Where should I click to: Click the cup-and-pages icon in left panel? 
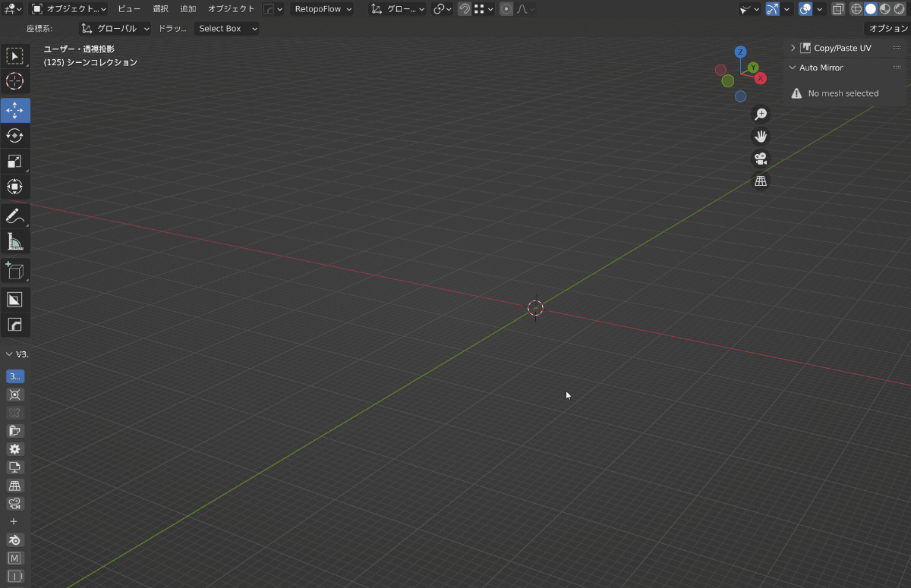point(15,431)
